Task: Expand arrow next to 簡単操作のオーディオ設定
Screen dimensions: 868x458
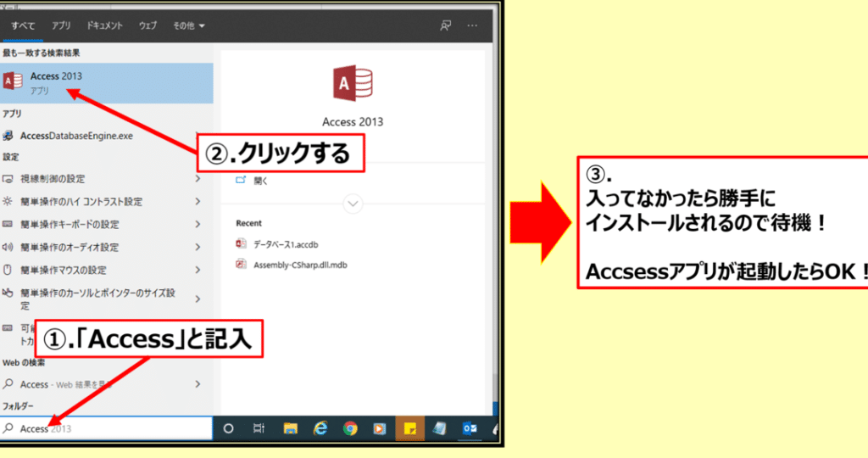Action: click(198, 248)
